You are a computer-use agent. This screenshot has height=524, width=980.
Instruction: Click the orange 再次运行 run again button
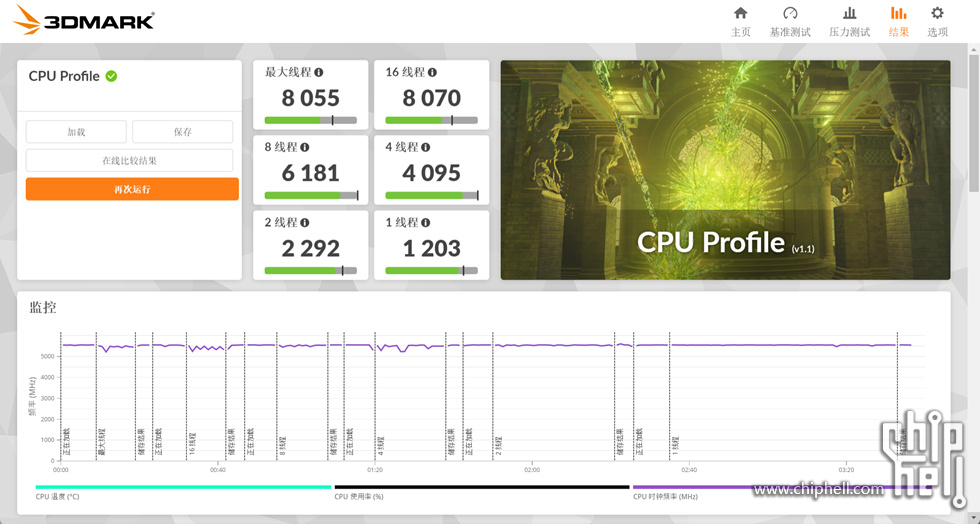[132, 189]
